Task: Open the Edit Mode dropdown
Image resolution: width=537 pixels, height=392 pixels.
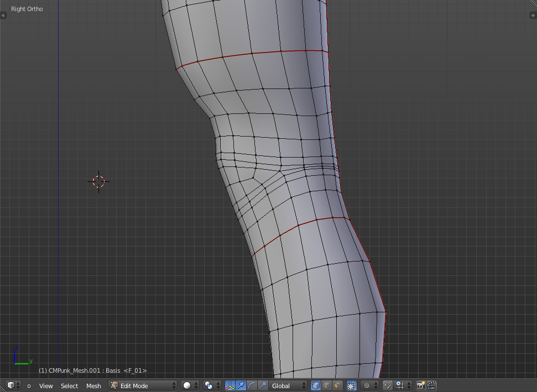Action: point(143,385)
